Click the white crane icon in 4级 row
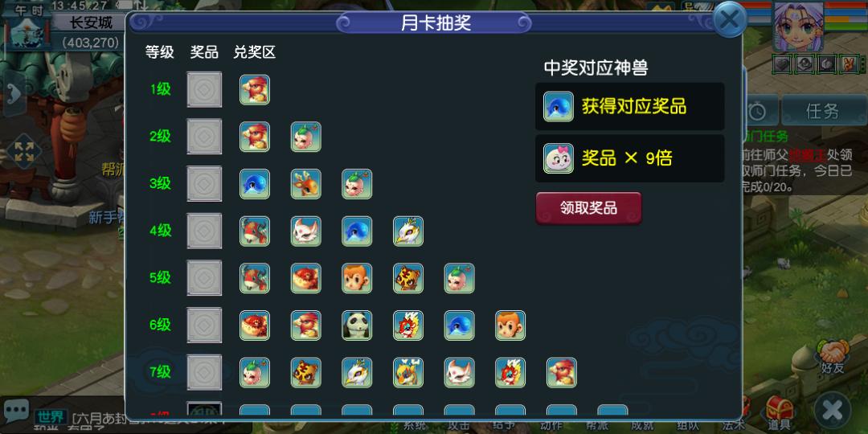Image resolution: width=868 pixels, height=434 pixels. (x=408, y=231)
